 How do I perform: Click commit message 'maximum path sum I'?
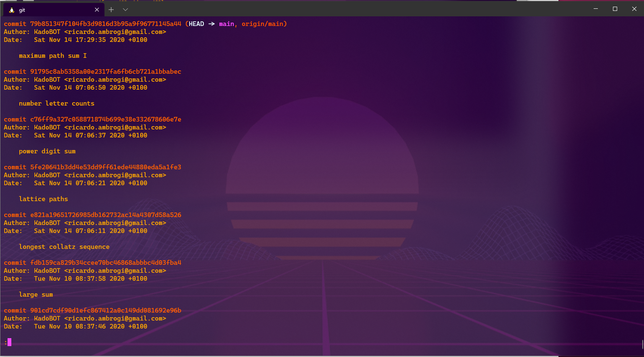coord(53,56)
